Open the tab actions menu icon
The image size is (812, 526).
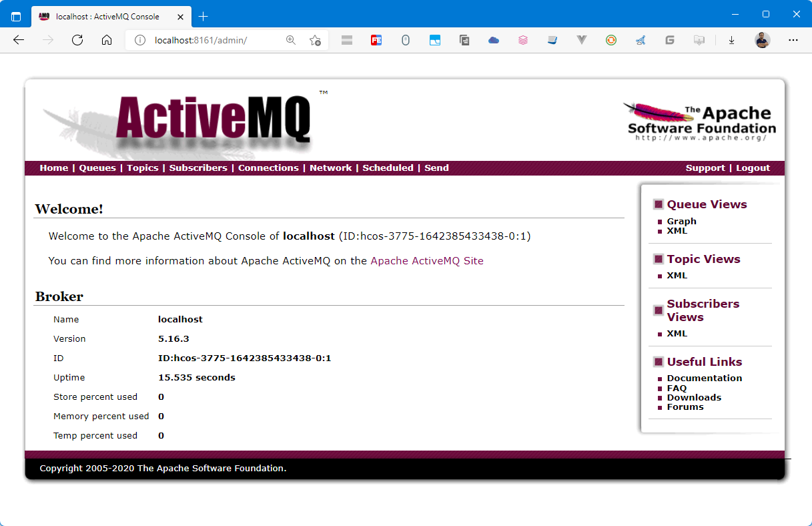click(16, 16)
